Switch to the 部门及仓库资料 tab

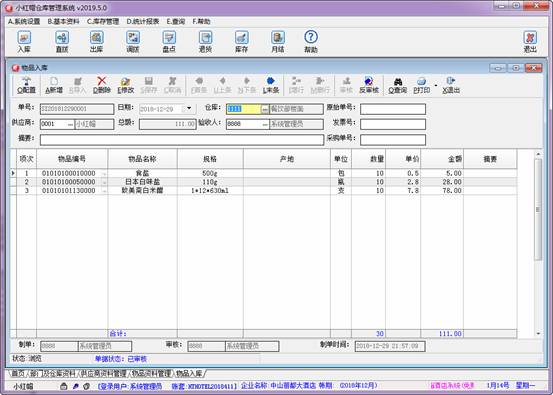point(53,373)
